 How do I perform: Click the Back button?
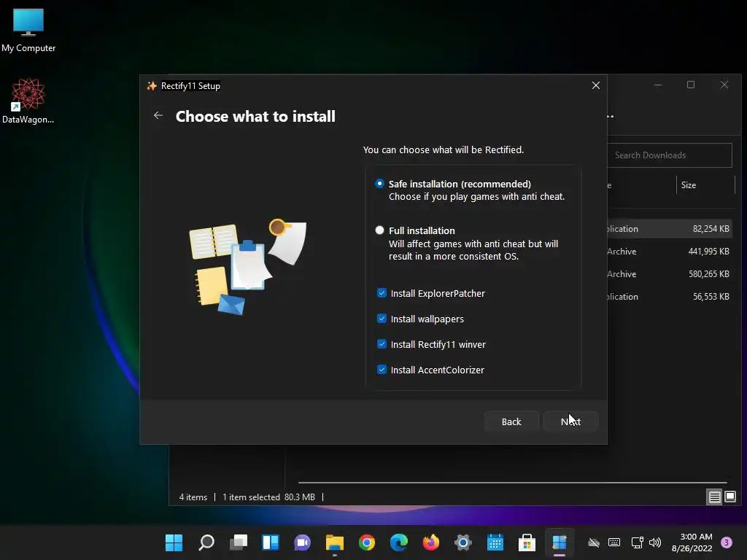(511, 421)
